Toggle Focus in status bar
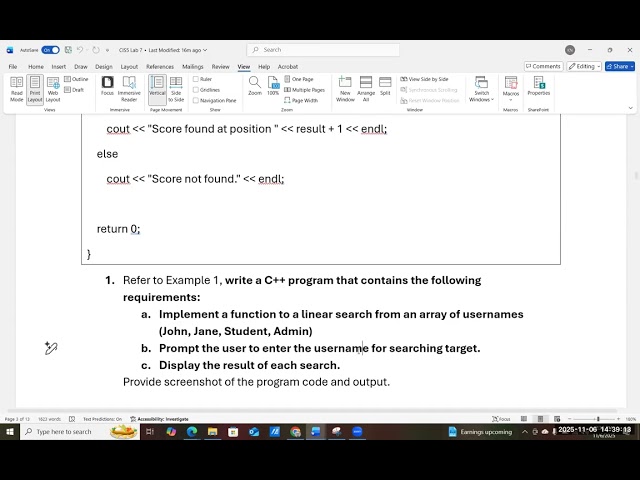Viewport: 640px width, 480px height. [x=501, y=419]
